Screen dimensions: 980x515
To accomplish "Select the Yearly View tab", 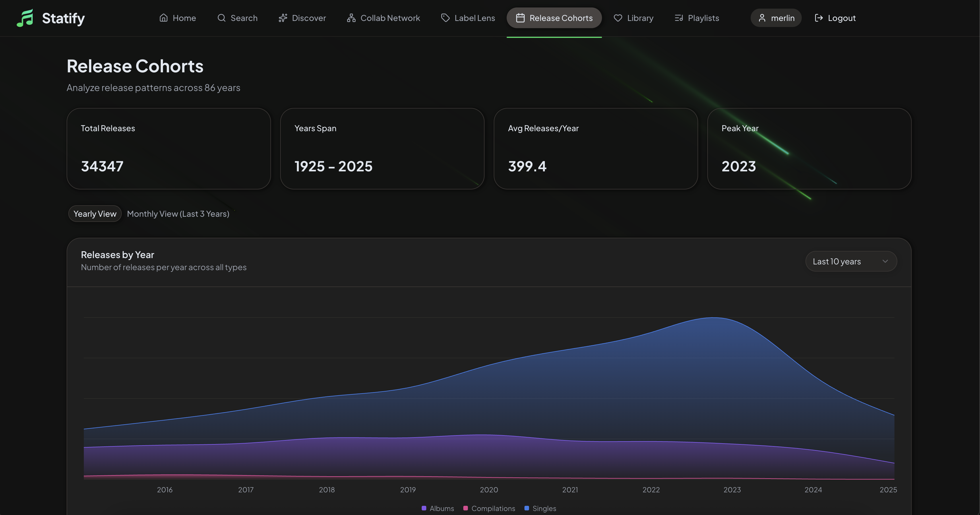I will 95,214.
